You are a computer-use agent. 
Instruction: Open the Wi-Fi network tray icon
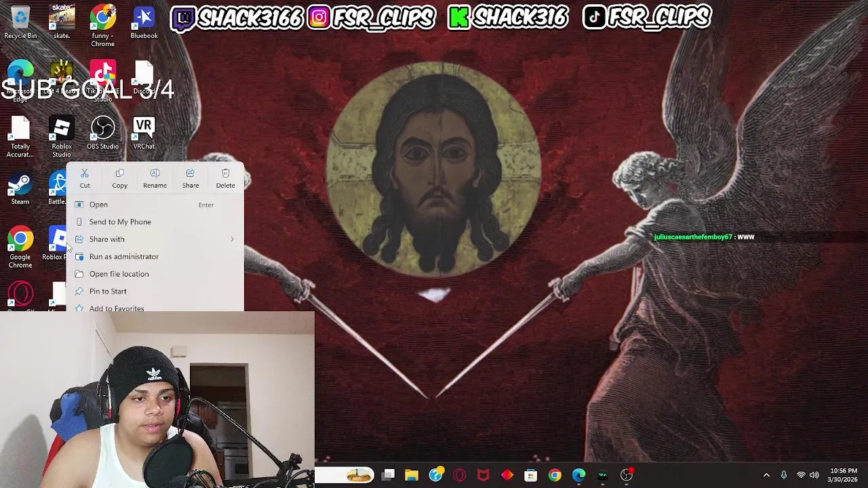coord(801,475)
